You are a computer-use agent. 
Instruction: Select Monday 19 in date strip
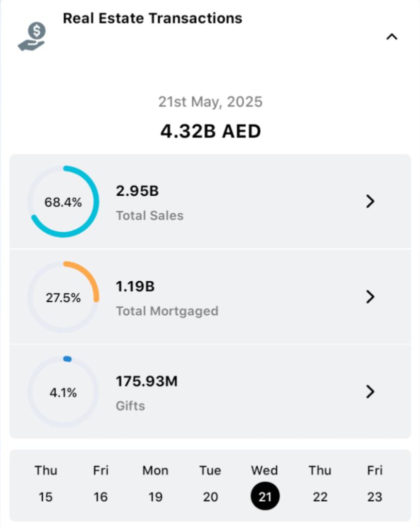coord(155,485)
